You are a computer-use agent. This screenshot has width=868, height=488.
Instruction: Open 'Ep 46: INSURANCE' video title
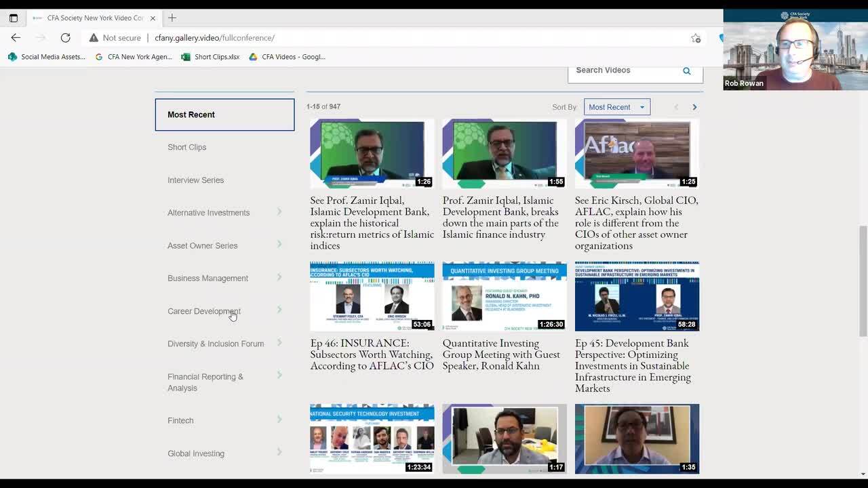click(x=372, y=354)
